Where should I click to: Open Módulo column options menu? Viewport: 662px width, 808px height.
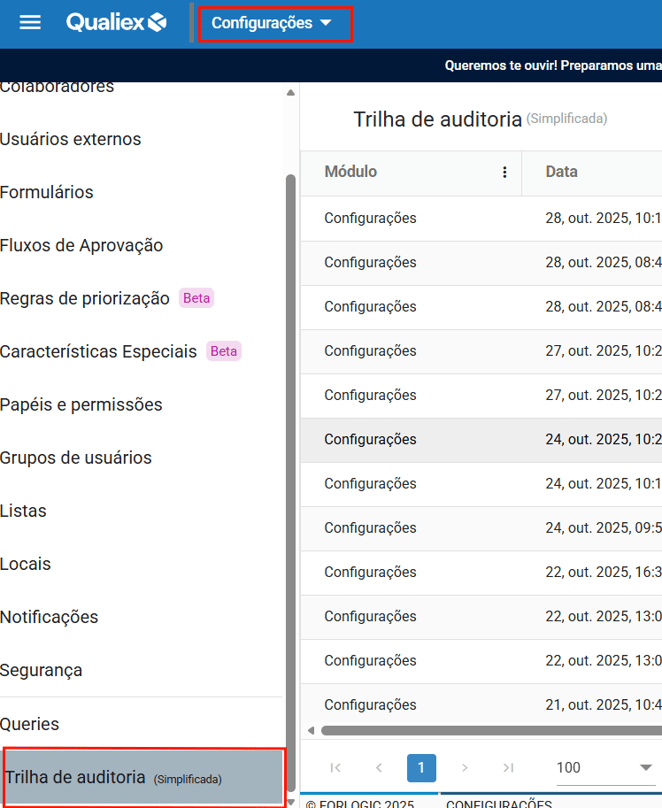pos(504,172)
